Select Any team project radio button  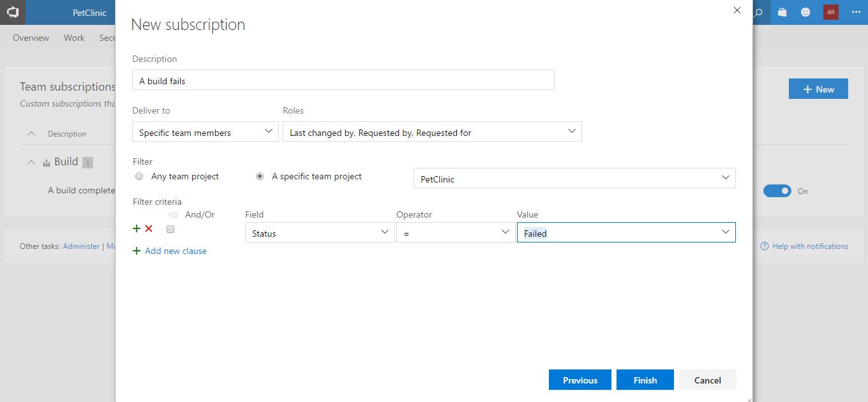coord(139,176)
